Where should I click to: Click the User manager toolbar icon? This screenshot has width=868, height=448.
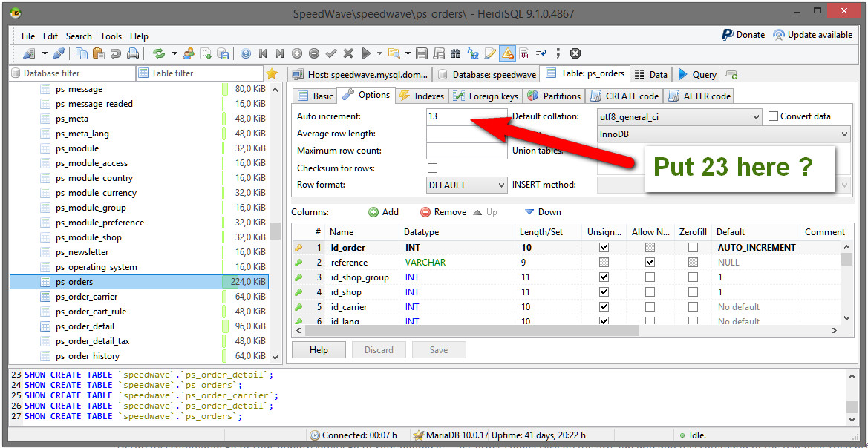(189, 53)
